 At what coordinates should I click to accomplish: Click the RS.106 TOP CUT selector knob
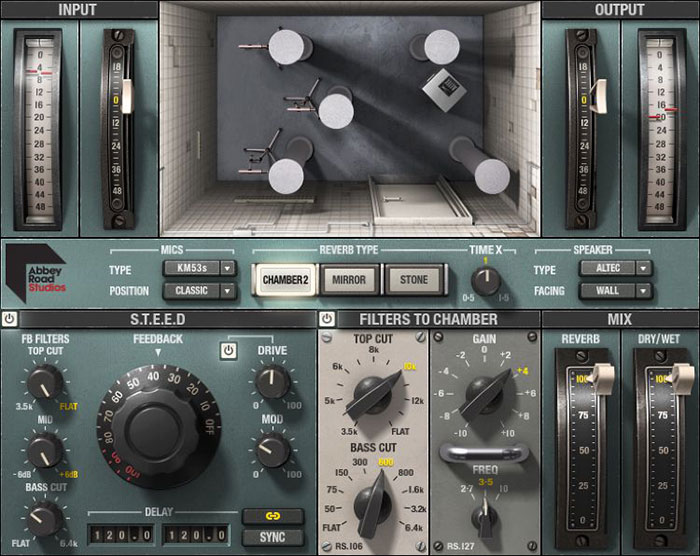(373, 395)
